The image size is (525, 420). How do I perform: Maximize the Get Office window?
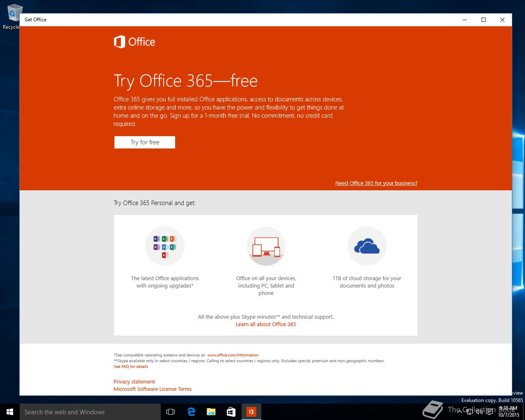[x=484, y=20]
